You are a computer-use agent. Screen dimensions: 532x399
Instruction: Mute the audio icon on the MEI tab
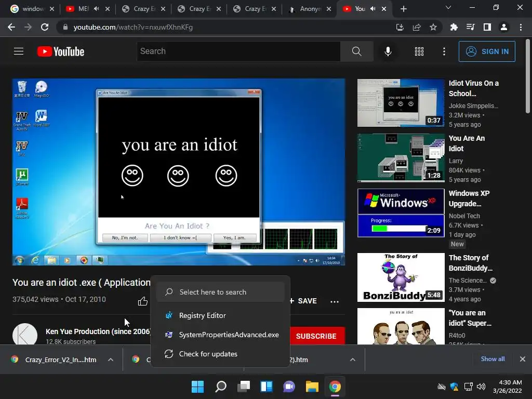coord(96,9)
